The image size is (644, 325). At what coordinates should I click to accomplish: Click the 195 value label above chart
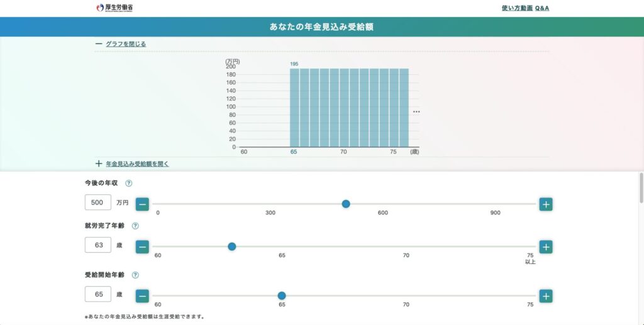click(x=294, y=64)
